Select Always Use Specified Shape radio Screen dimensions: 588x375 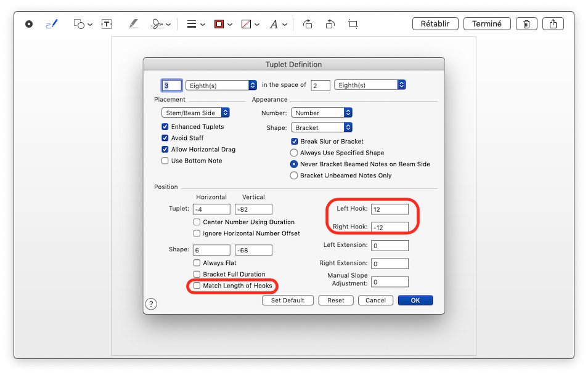[295, 153]
